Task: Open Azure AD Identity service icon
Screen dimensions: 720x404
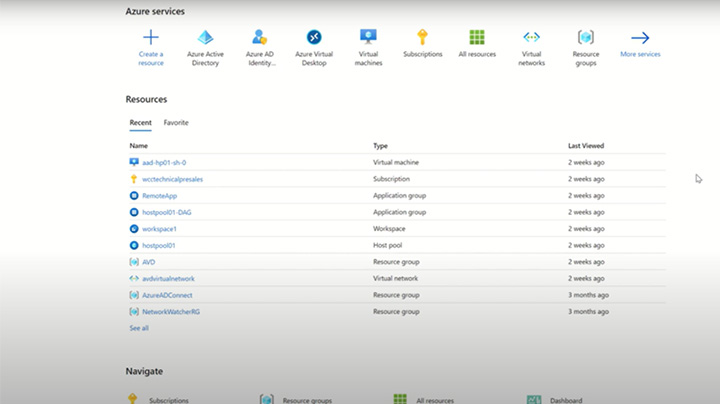Action: pyautogui.click(x=260, y=38)
